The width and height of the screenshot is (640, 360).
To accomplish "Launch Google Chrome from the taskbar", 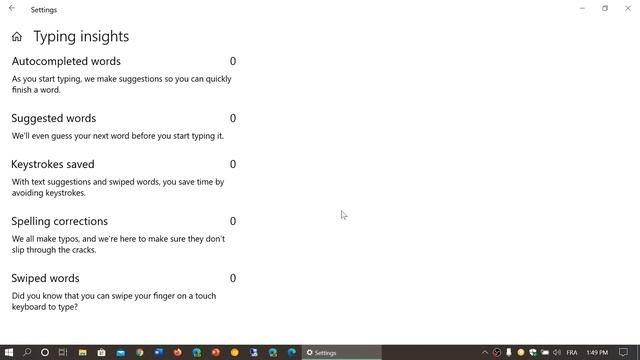I will (x=140, y=352).
